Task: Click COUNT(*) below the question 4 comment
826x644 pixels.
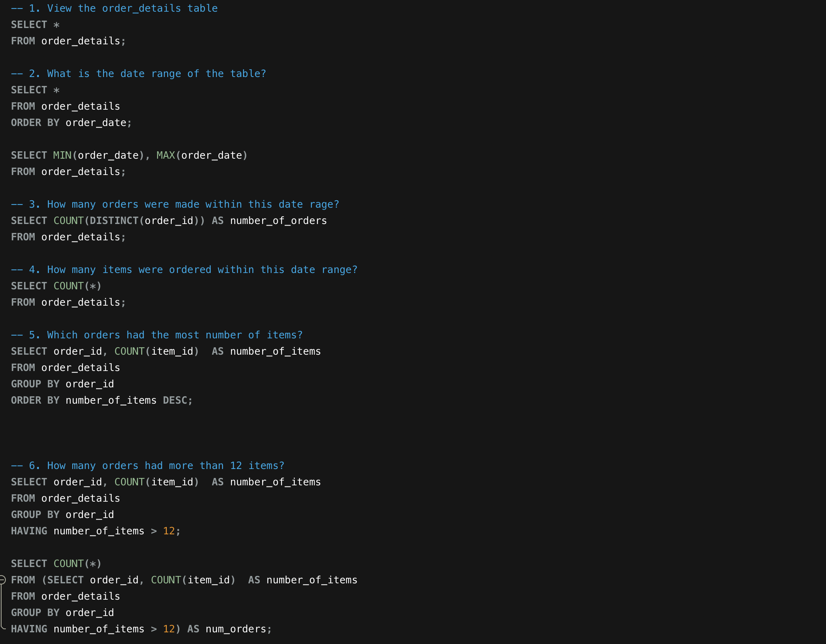Action: pyautogui.click(x=77, y=286)
